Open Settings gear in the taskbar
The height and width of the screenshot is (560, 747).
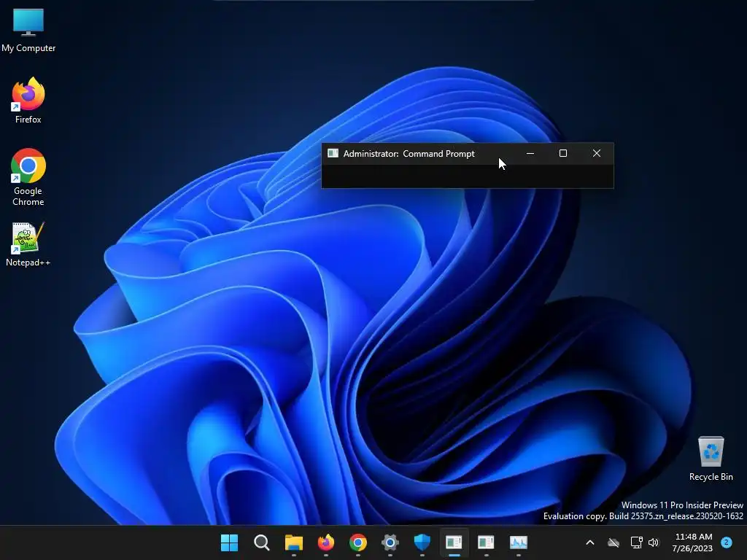point(390,542)
